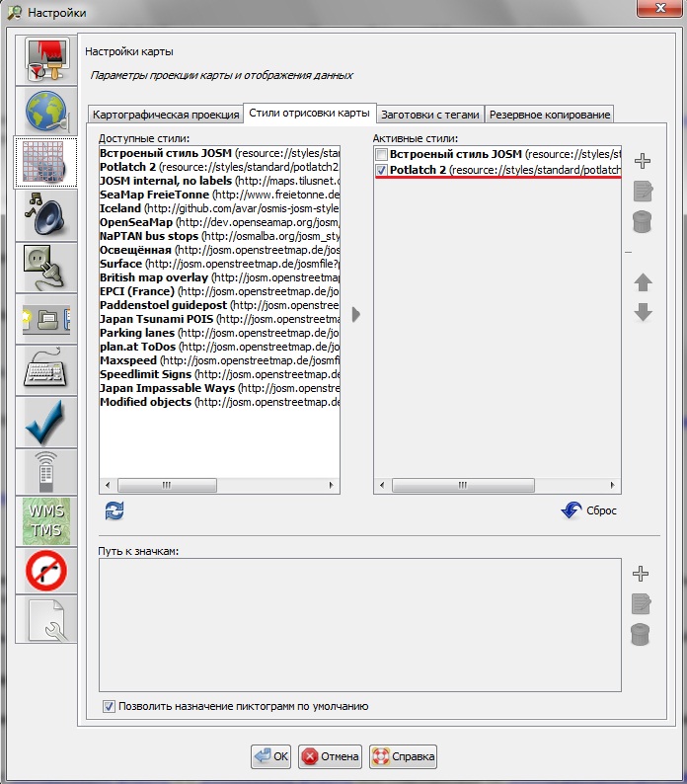
Task: Select Speedlimit Signs style
Action: [219, 374]
